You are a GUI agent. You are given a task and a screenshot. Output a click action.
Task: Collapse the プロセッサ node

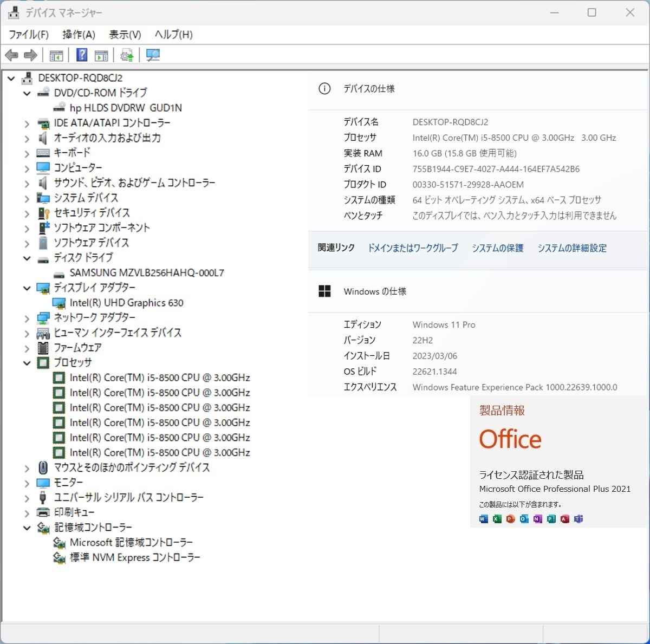pos(27,363)
